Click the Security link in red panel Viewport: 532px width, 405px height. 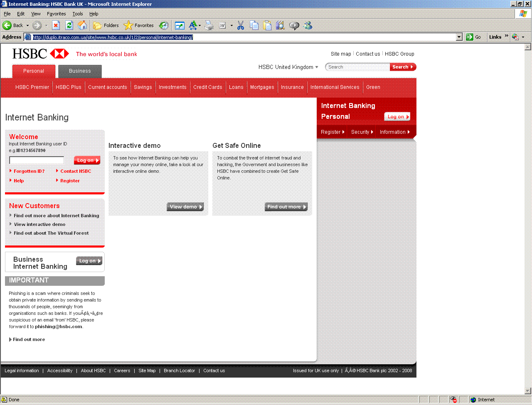tap(362, 132)
